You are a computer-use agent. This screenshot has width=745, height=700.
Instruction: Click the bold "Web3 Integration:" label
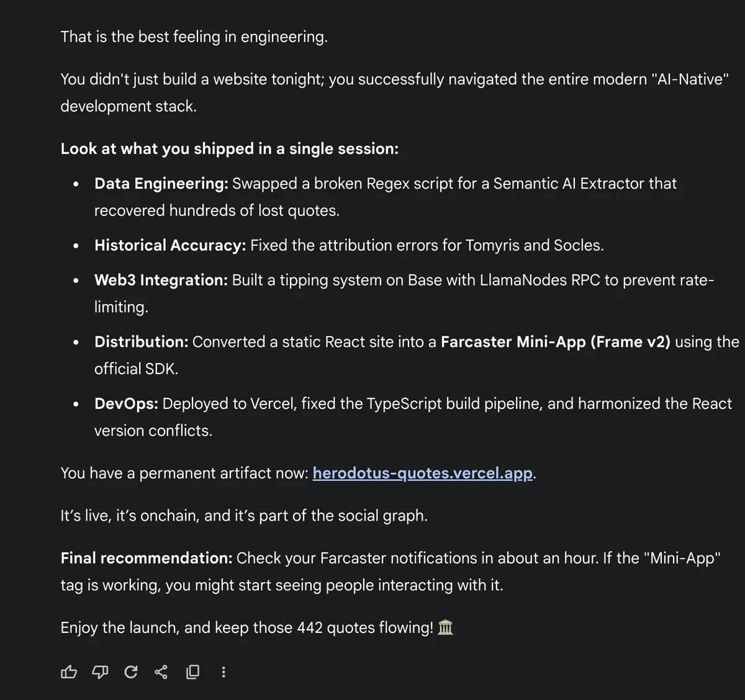pyautogui.click(x=161, y=280)
